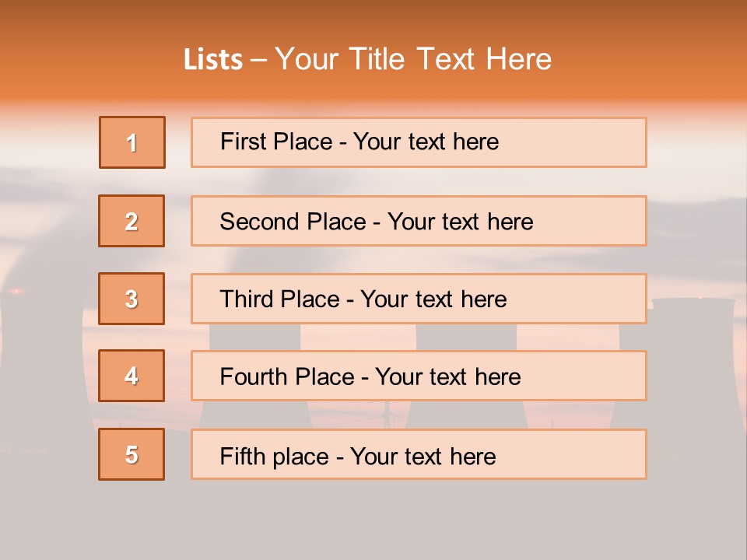Select the number 4 box
The height and width of the screenshot is (560, 747).
pos(132,376)
